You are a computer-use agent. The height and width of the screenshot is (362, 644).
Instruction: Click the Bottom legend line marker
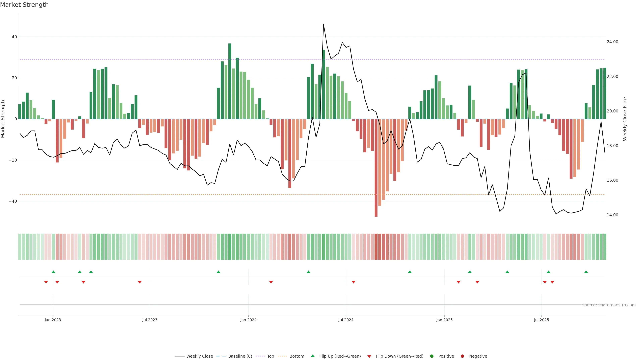[282, 356]
